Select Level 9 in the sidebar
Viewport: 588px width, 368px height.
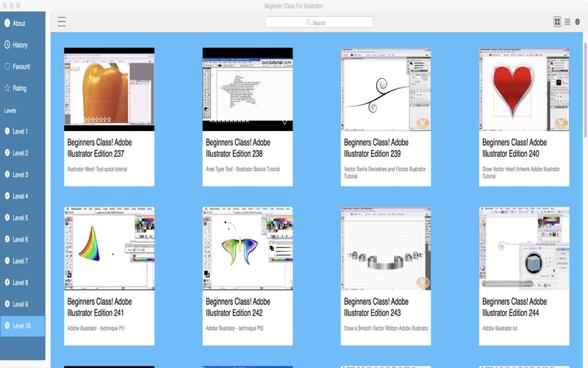23,304
